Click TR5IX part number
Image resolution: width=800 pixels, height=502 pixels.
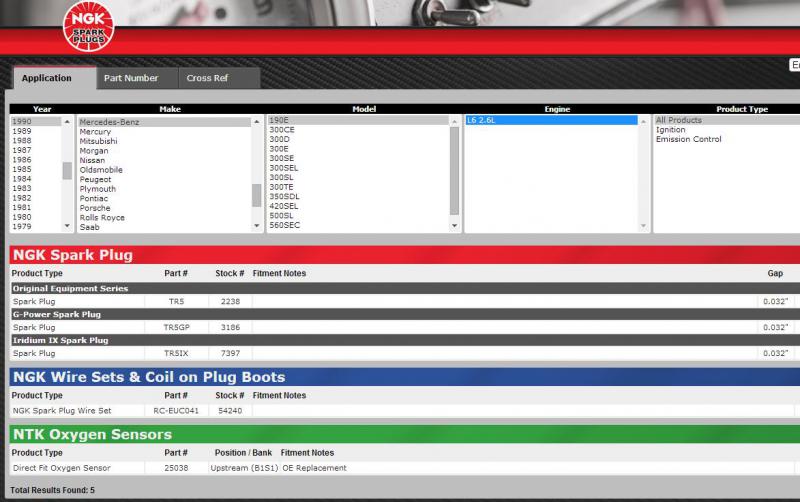click(177, 354)
